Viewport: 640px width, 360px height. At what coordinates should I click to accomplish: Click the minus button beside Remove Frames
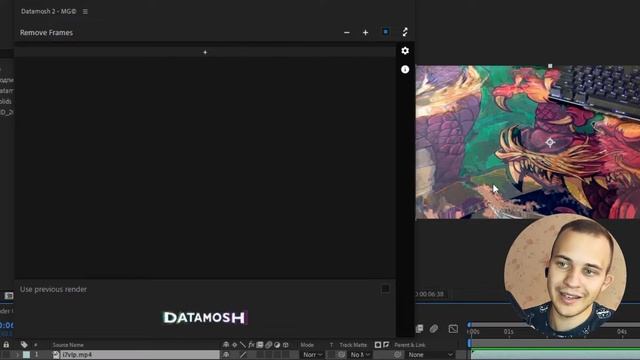click(x=347, y=32)
